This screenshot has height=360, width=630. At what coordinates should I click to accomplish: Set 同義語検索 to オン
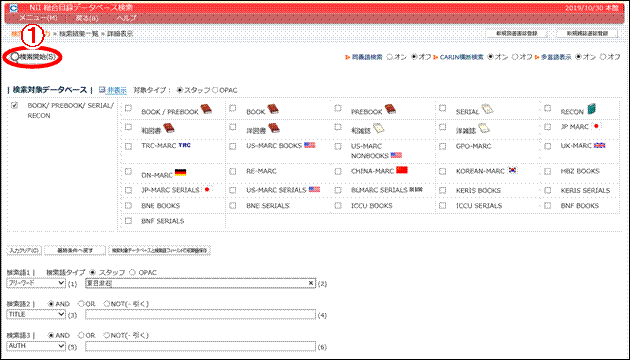(389, 57)
